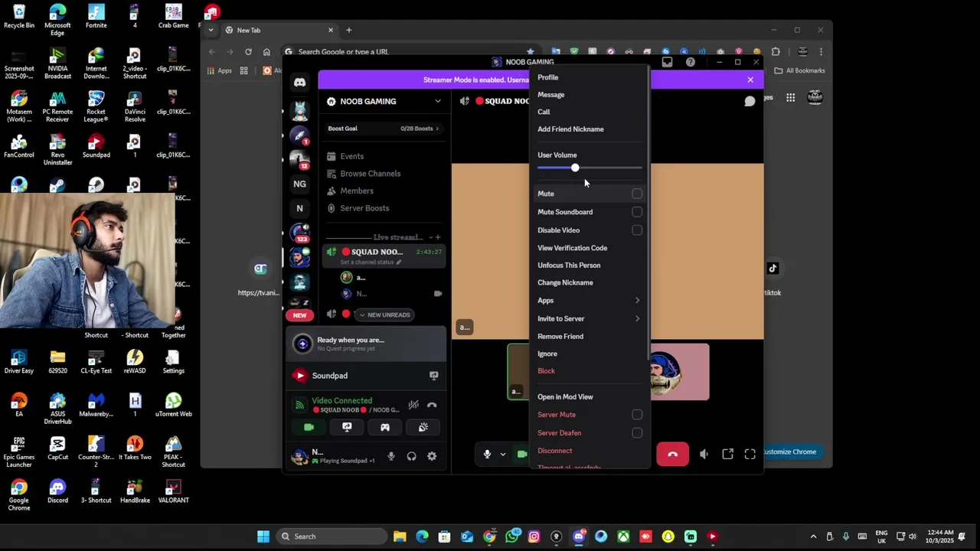The image size is (980, 551).
Task: Open call volume speaker icon
Action: click(x=704, y=454)
